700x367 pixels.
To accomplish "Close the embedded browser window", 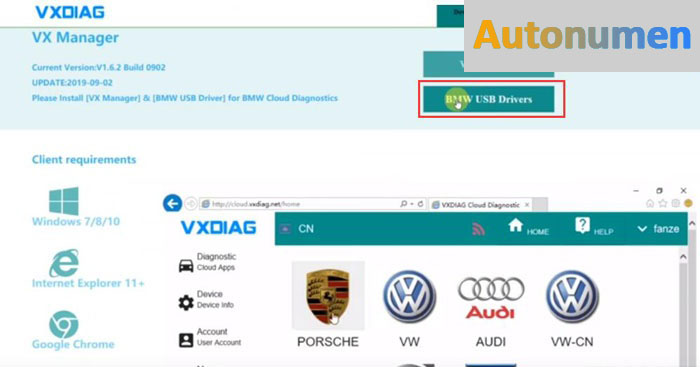I will (x=683, y=191).
